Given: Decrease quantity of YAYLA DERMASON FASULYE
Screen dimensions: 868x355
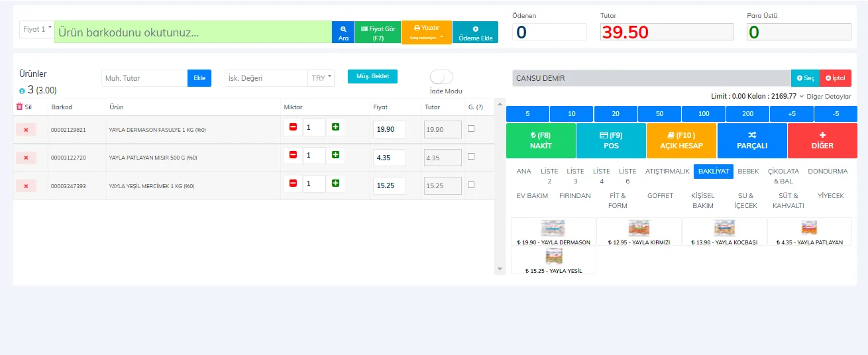Looking at the screenshot, I should 293,127.
